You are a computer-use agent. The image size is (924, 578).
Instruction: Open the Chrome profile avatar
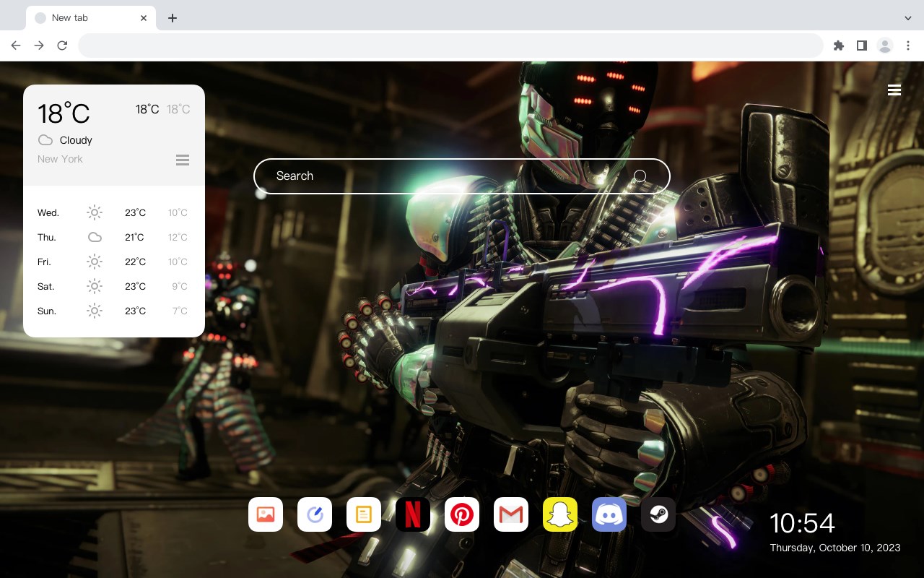click(x=885, y=46)
